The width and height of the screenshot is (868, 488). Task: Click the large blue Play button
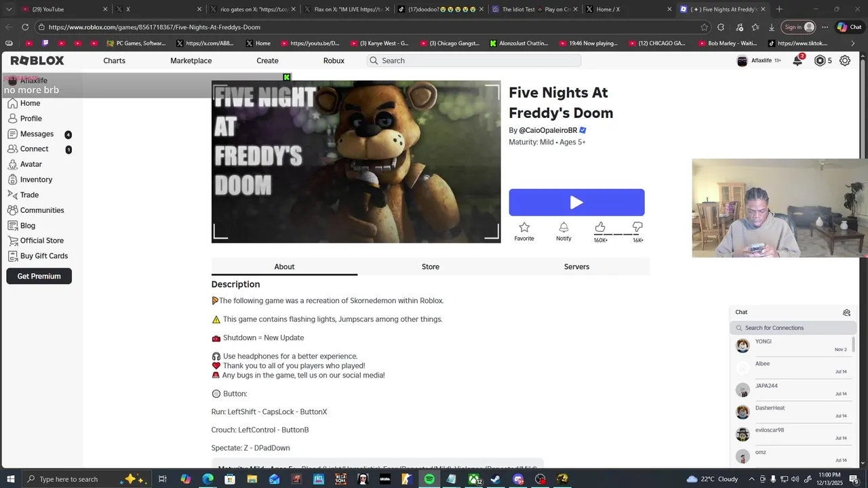pos(576,203)
